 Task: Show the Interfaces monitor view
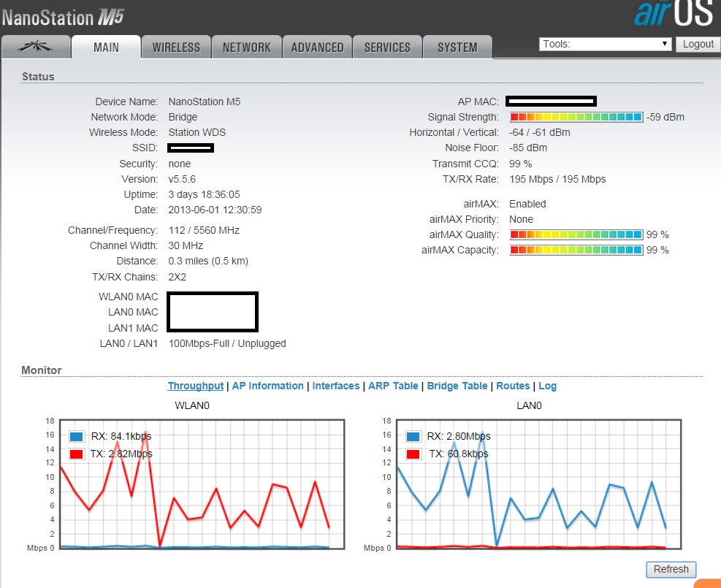tap(336, 386)
